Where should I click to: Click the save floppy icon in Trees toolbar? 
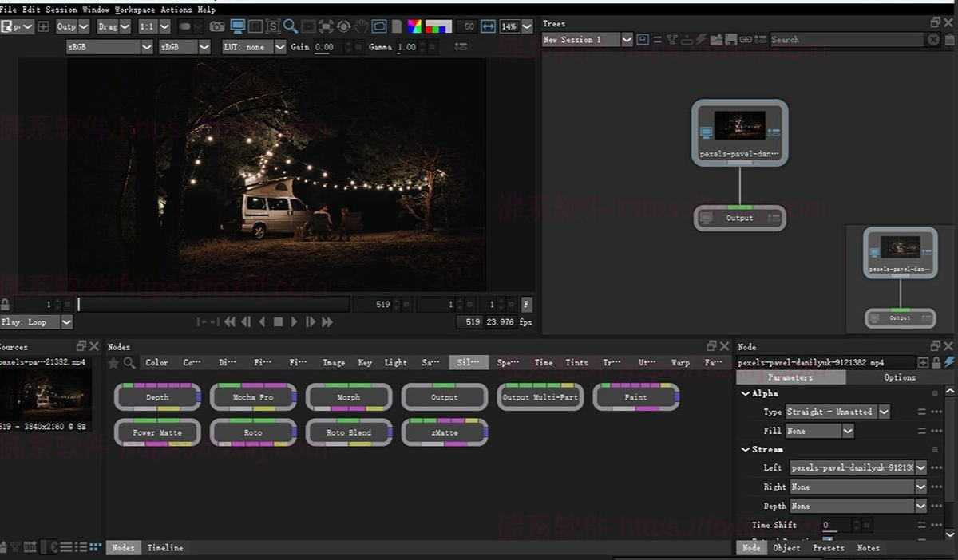click(x=730, y=39)
